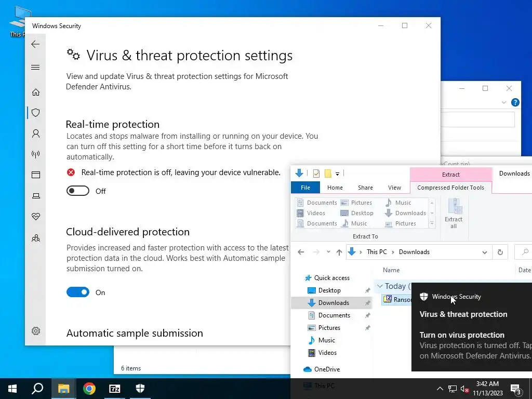Open the Windows Start menu
The height and width of the screenshot is (399, 532).
click(12, 389)
